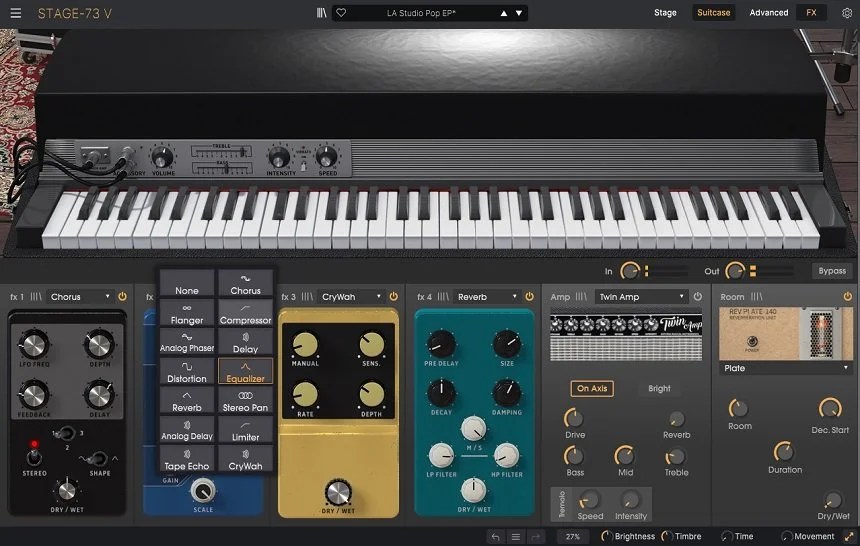The image size is (860, 546).
Task: Toggle the Room power button
Action: click(x=848, y=296)
